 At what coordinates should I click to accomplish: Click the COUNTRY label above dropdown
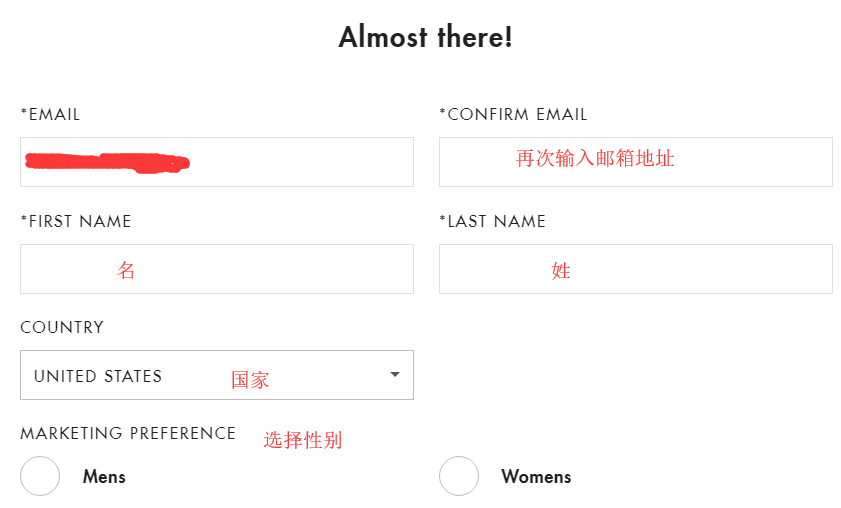[x=62, y=327]
